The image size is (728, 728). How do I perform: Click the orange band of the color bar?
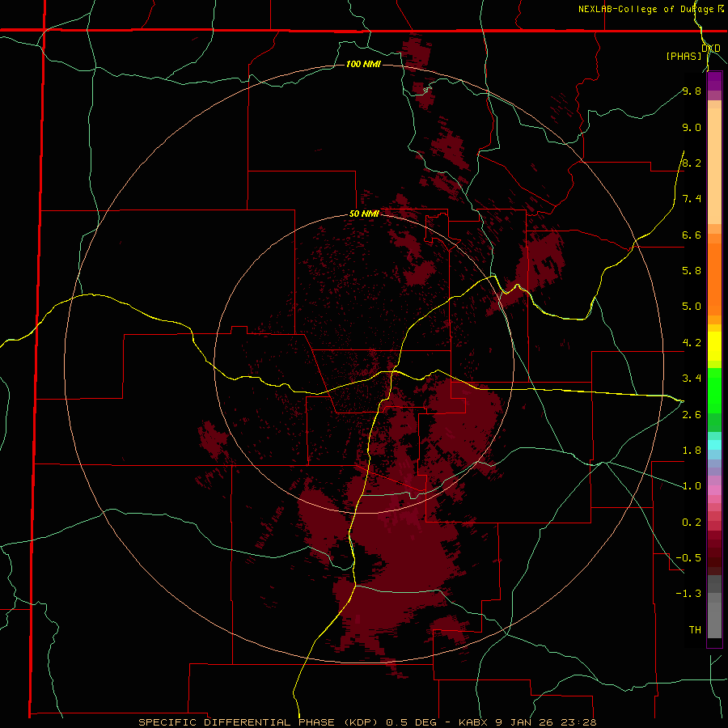tap(714, 279)
